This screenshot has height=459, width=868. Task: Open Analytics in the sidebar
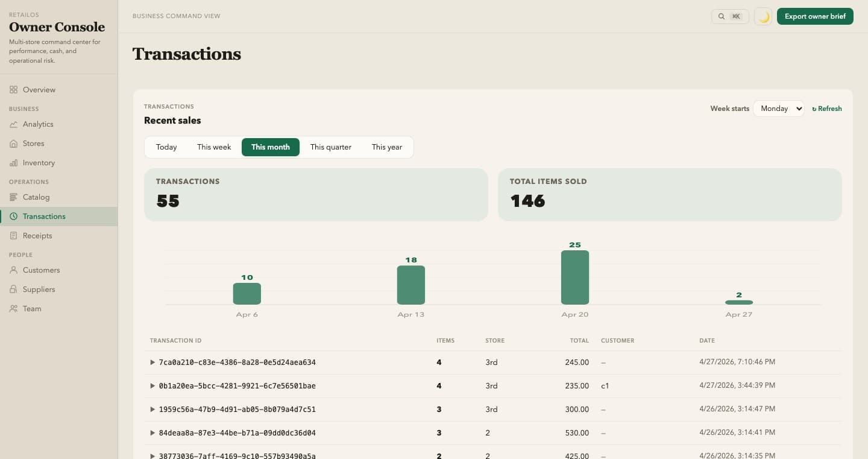58,124
